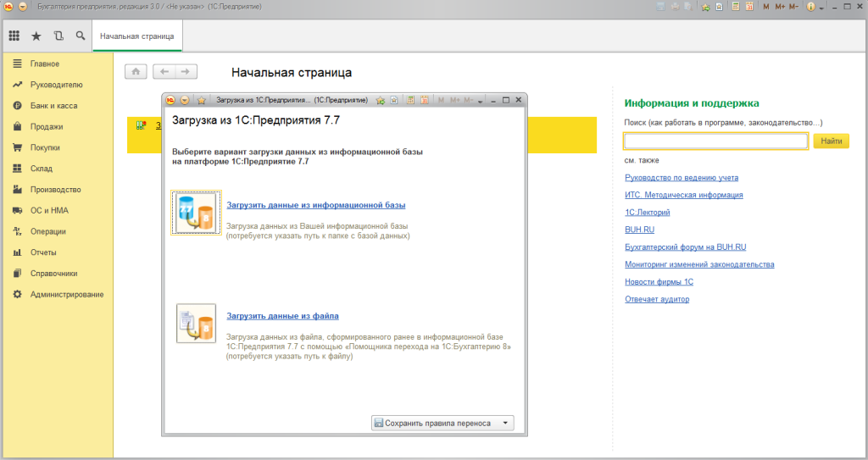Click the 1C logo in main title bar
The image size is (868, 460).
click(8, 7)
